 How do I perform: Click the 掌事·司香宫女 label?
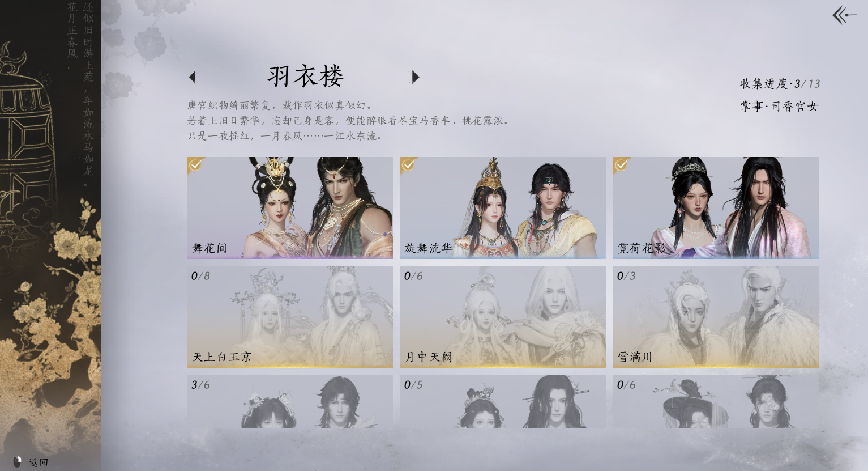(780, 107)
